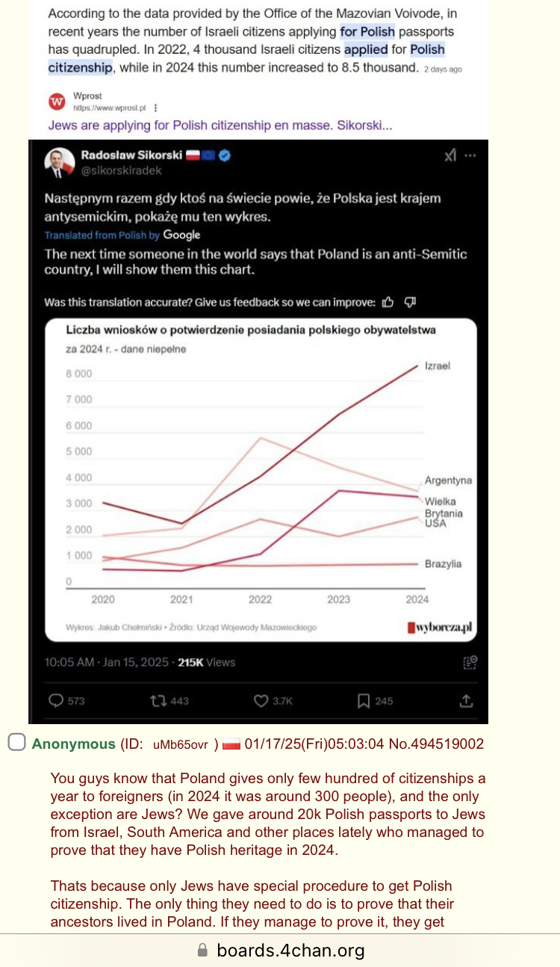Viewport: 560px width, 967px height.
Task: Tap the Polish citizenship chart image
Action: coord(261,479)
